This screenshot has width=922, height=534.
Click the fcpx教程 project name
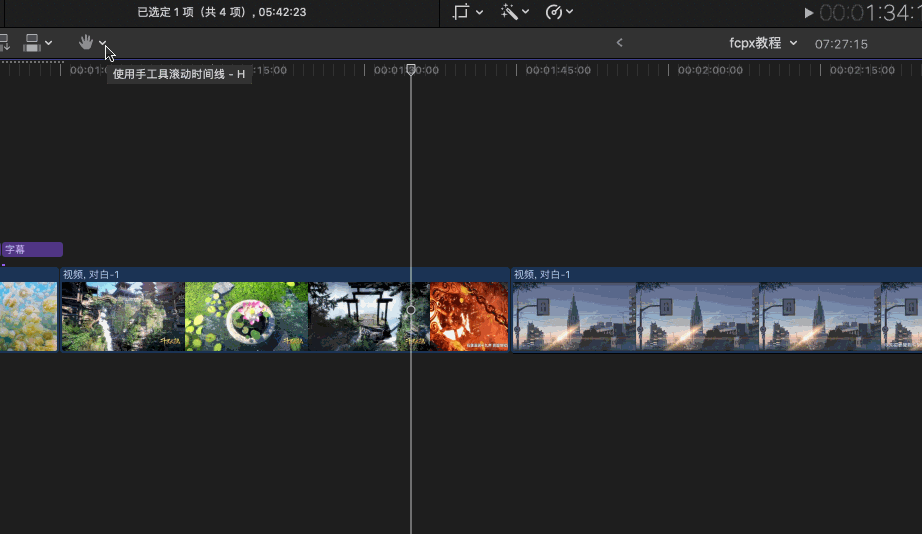pyautogui.click(x=755, y=43)
